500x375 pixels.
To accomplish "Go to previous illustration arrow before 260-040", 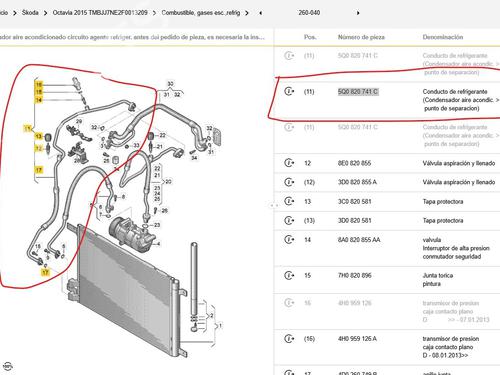I will click(260, 13).
